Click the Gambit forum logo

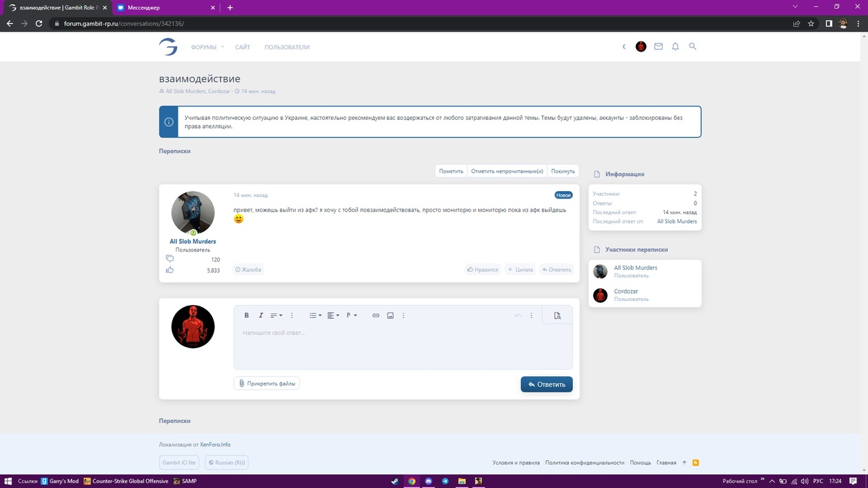click(x=167, y=47)
